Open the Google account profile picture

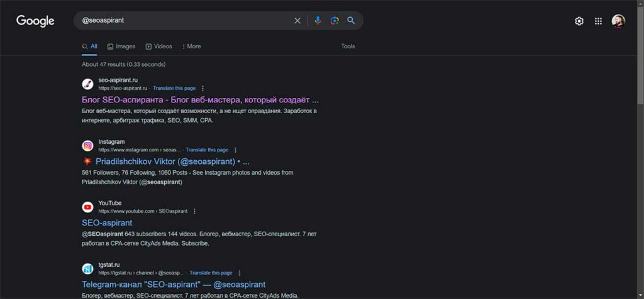coord(619,21)
